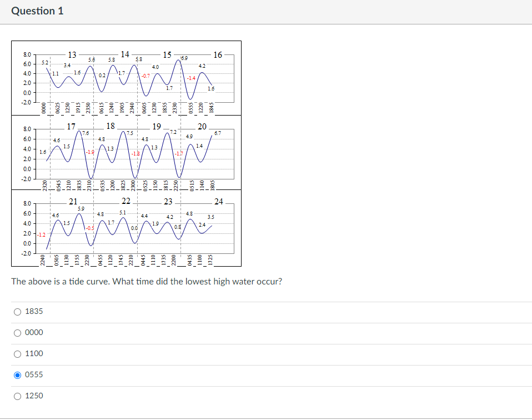The width and height of the screenshot is (532, 420).
Task: Click the day 20 label on the chart
Action: pyautogui.click(x=202, y=126)
